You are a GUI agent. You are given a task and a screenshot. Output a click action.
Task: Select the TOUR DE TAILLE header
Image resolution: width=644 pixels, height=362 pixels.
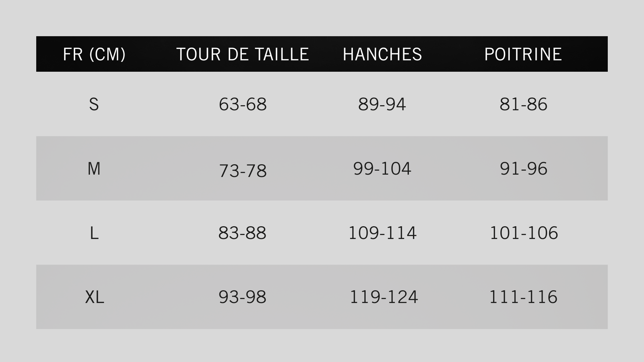(x=243, y=54)
